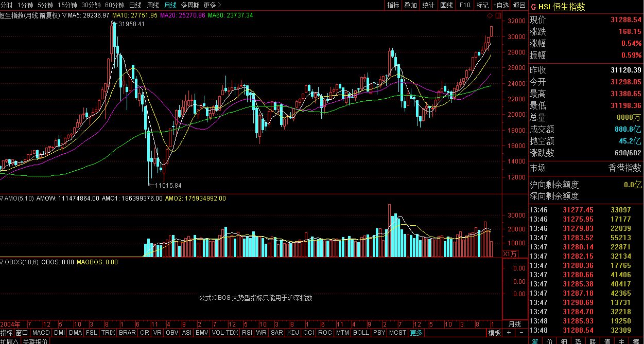Click the 标记 mark button
The image size is (644, 344).
tap(482, 5)
